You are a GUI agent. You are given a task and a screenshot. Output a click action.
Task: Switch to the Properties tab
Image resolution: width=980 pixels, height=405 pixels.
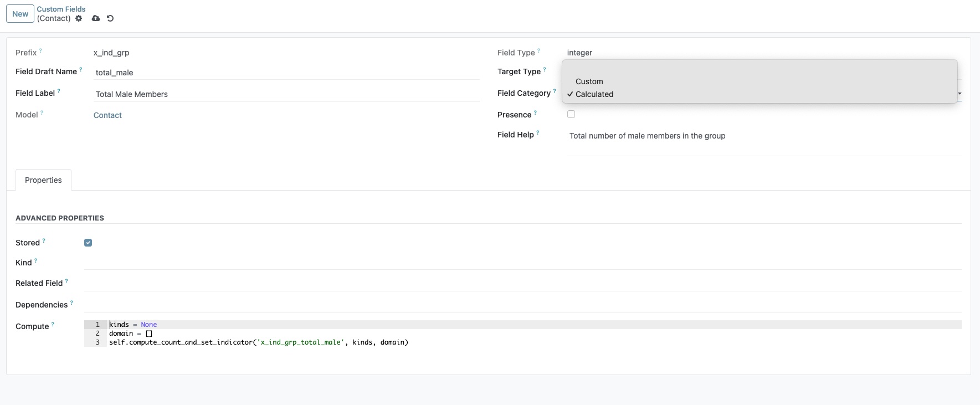(x=43, y=180)
